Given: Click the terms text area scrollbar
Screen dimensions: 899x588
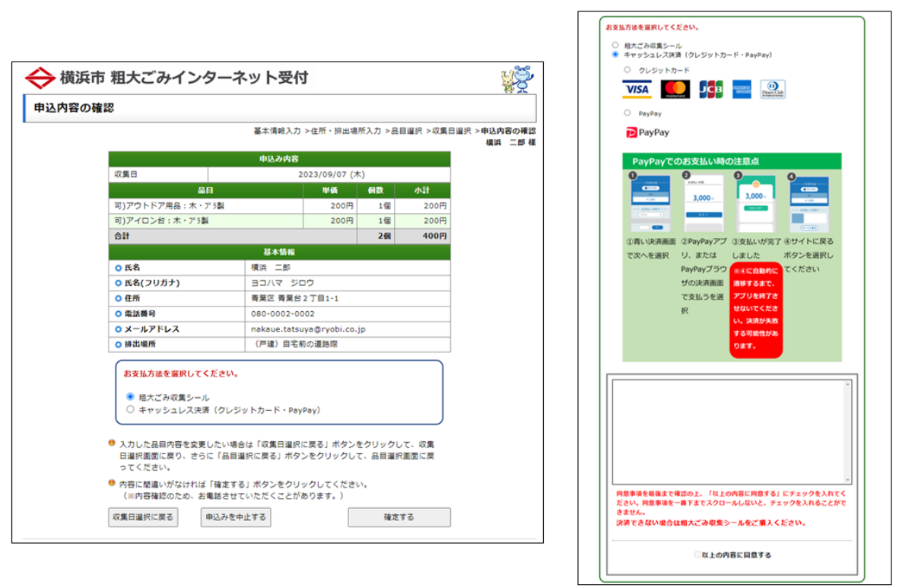Looking at the screenshot, I should pyautogui.click(x=848, y=432).
